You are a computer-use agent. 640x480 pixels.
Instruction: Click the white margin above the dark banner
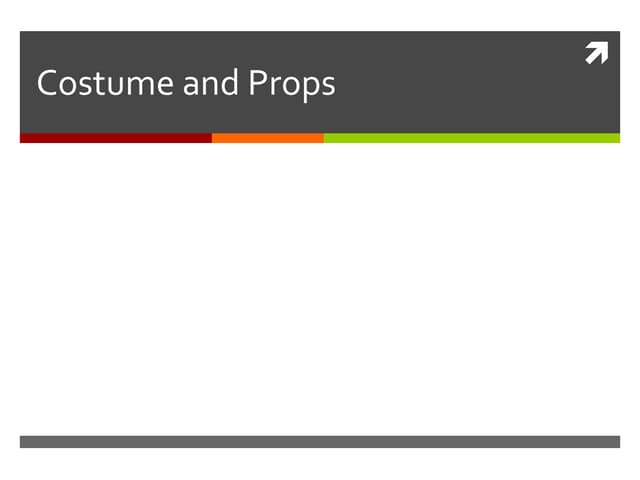click(x=320, y=15)
